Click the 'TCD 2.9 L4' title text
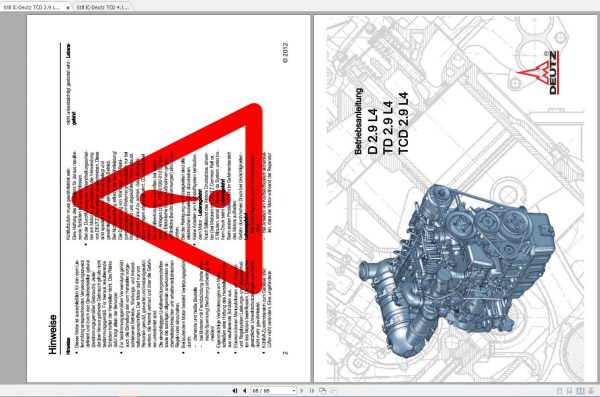Image resolution: width=600 pixels, height=397 pixels. (403, 123)
